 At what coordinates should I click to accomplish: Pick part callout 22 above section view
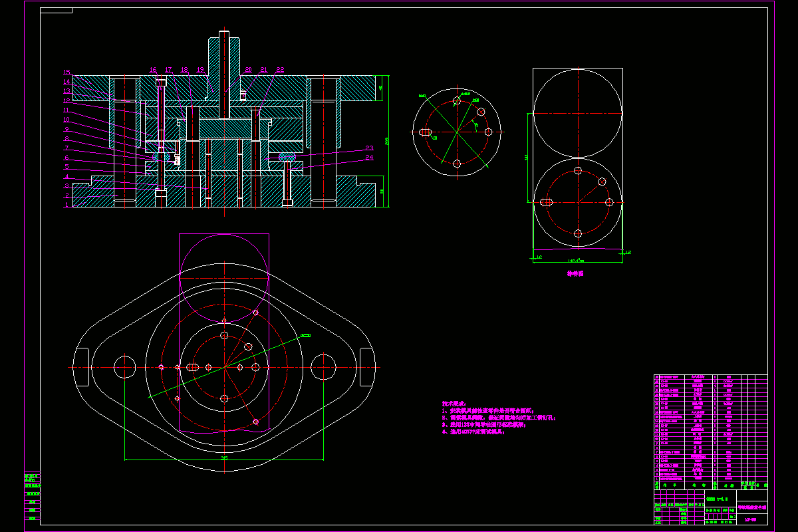280,70
